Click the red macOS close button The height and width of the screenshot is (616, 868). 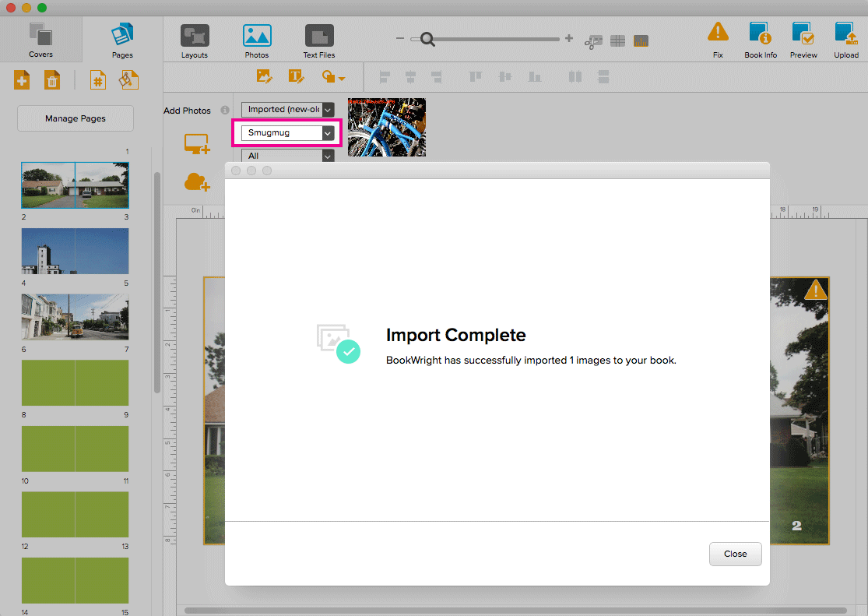(x=11, y=8)
